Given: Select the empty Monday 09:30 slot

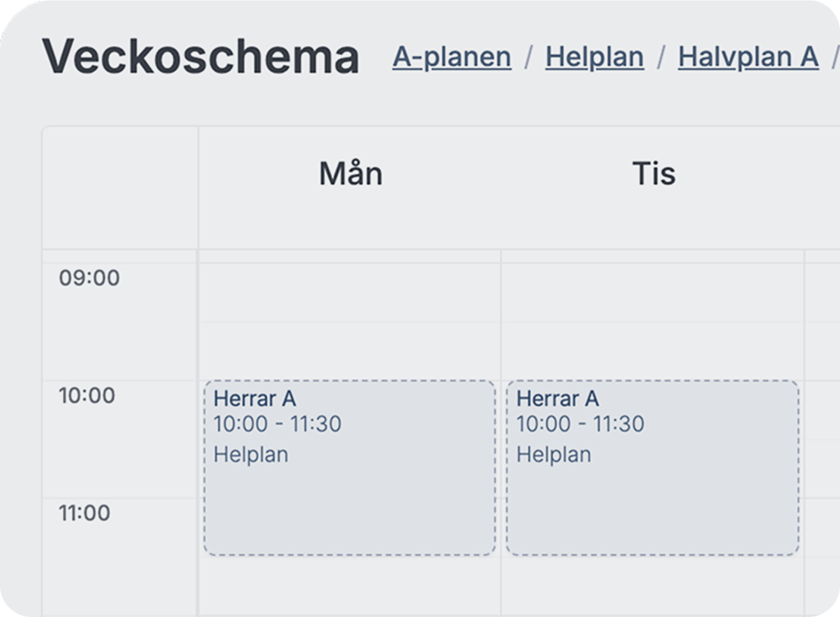Looking at the screenshot, I should click(350, 351).
